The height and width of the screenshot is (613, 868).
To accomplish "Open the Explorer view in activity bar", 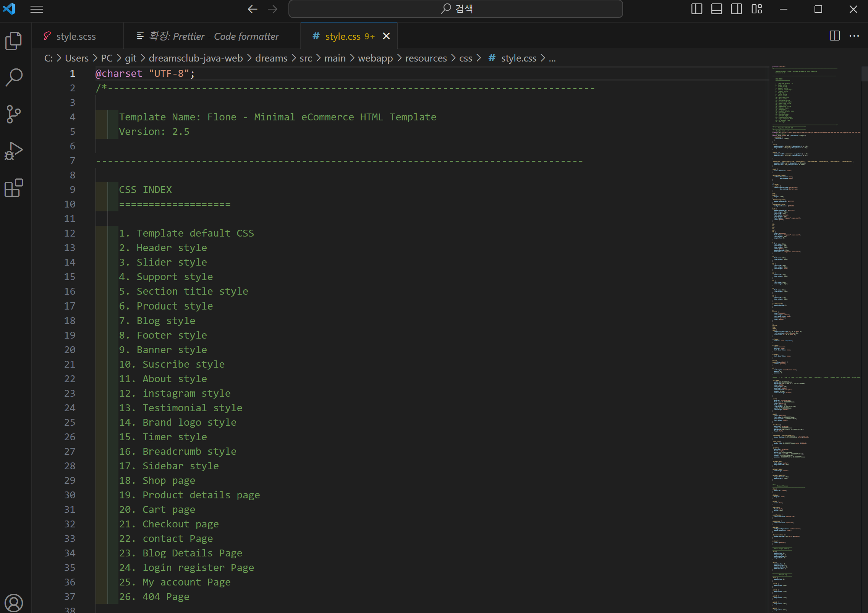I will (14, 41).
